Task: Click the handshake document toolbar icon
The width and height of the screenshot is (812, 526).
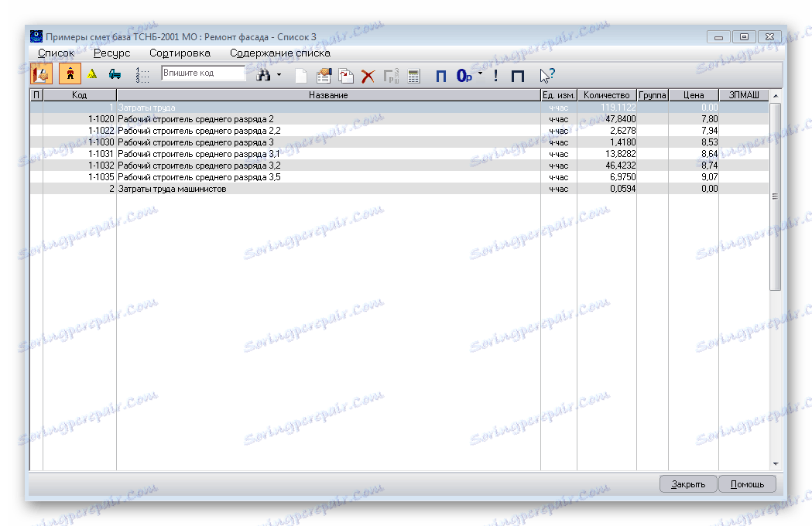Action: tap(41, 74)
